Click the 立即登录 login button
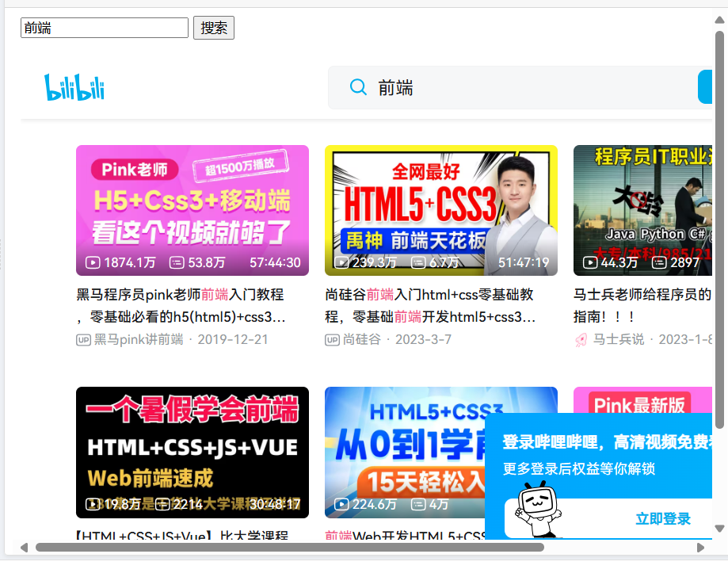 tap(662, 518)
